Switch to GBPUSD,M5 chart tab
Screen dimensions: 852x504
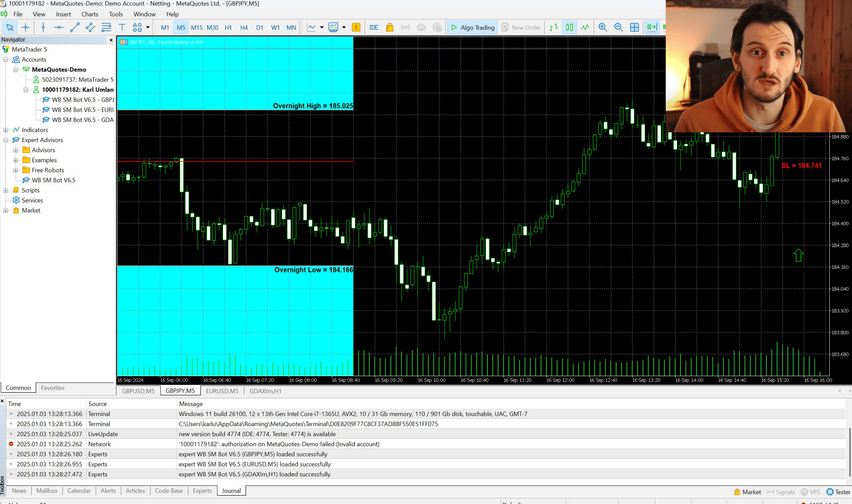click(138, 391)
